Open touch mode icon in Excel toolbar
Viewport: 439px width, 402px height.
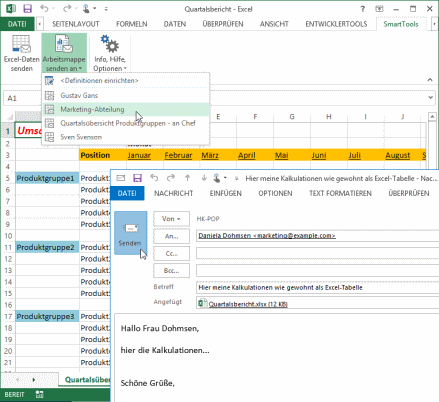[86, 9]
